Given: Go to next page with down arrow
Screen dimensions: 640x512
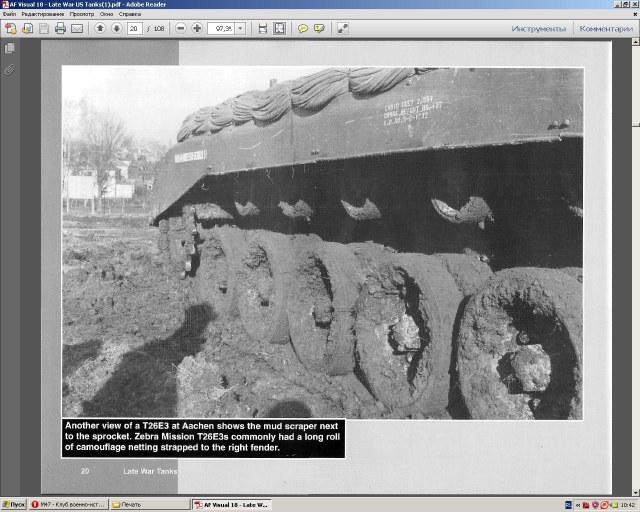Looking at the screenshot, I should pos(115,28).
